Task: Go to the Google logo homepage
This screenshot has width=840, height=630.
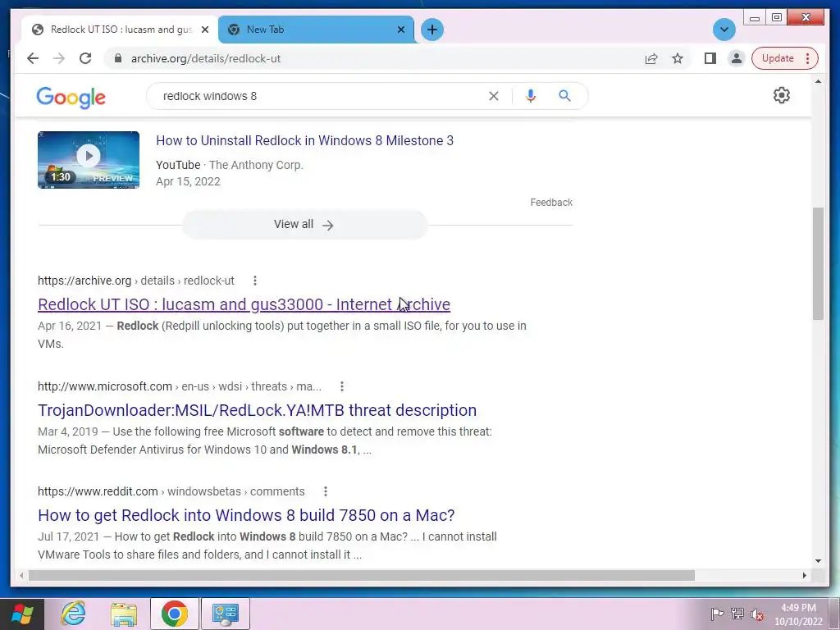Action: [x=71, y=98]
